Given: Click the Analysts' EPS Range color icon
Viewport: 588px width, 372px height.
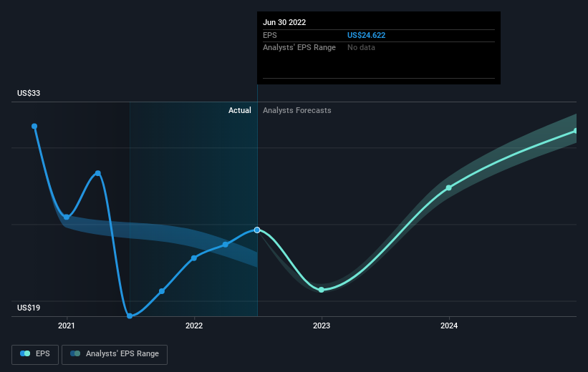Looking at the screenshot, I should coord(75,353).
